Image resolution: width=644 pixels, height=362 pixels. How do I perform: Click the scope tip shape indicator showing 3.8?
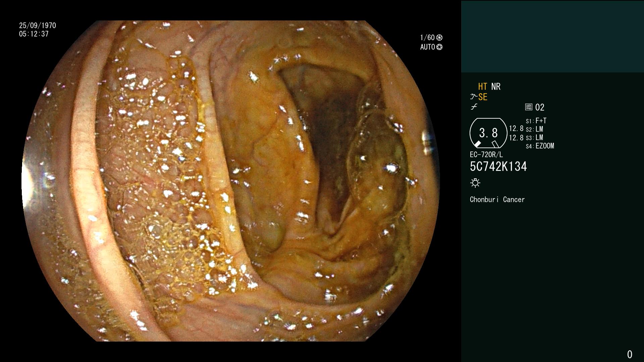point(488,133)
